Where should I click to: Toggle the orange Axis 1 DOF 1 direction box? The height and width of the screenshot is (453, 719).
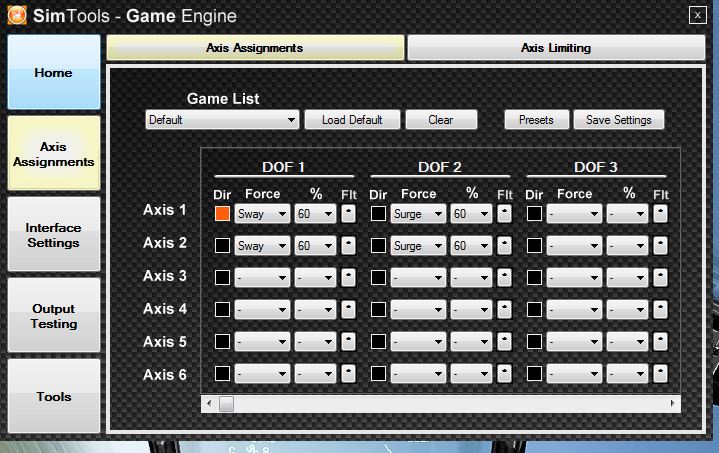[222, 214]
